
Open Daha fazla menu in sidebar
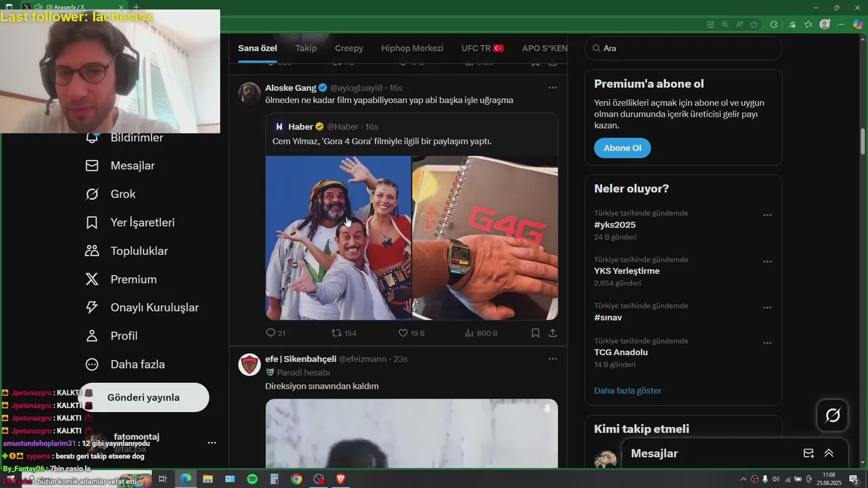tap(125, 365)
